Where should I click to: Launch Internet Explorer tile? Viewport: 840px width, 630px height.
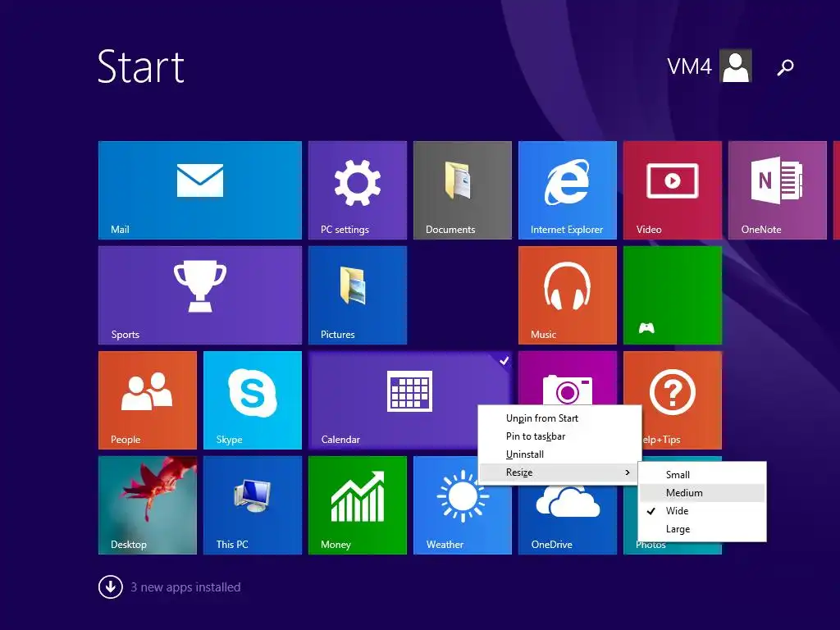click(x=568, y=190)
